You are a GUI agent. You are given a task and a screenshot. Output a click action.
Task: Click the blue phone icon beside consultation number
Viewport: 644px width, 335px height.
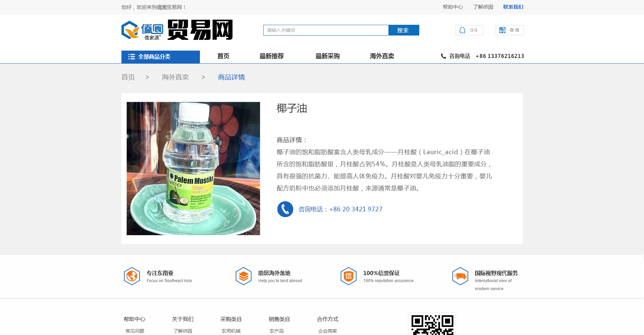point(285,209)
